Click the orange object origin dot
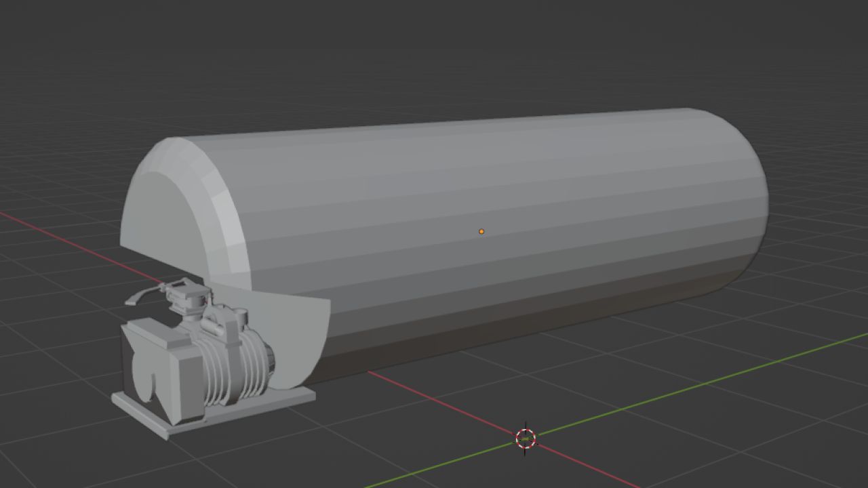This screenshot has height=488, width=868. (x=481, y=232)
